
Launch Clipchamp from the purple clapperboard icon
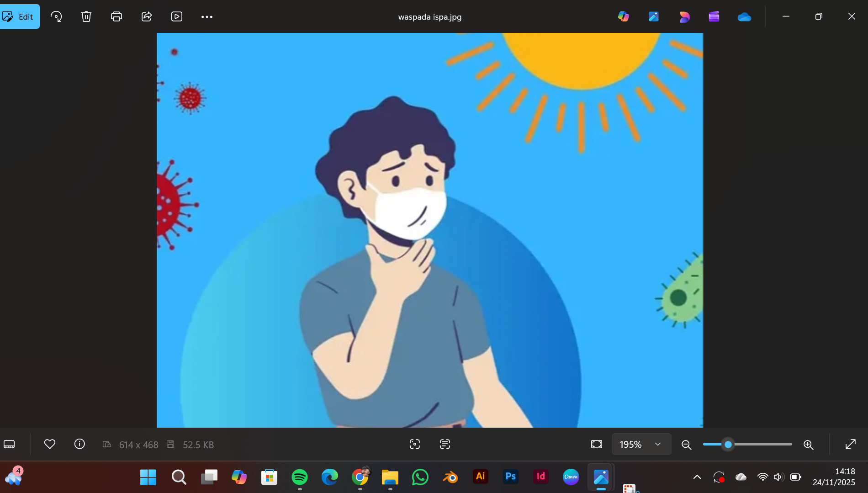click(714, 16)
